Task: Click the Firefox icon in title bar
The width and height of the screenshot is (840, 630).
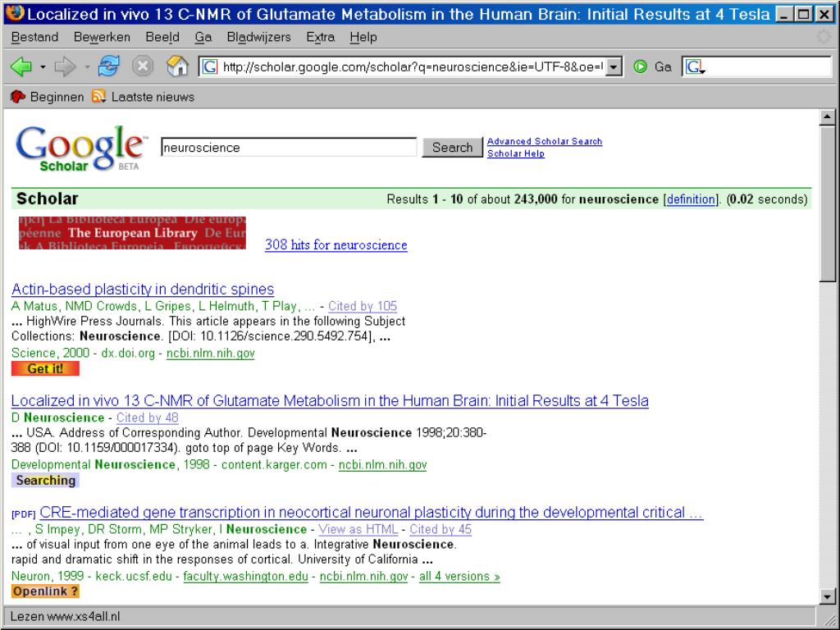Action: point(15,12)
